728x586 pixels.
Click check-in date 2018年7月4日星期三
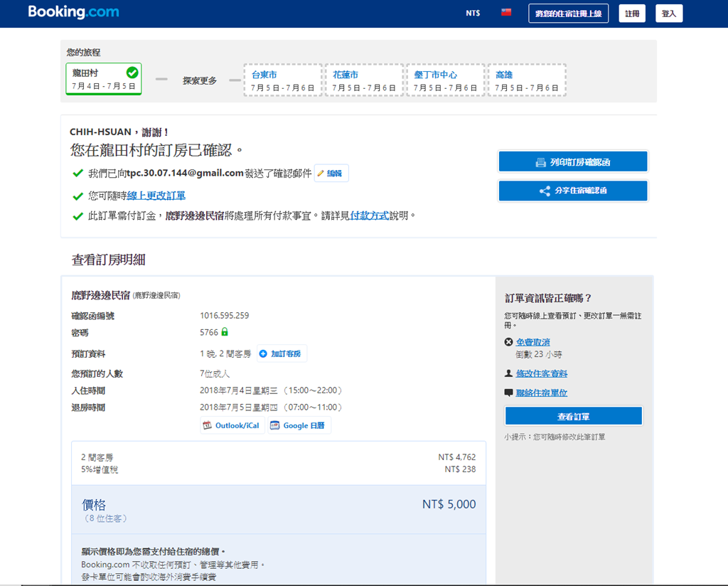click(x=239, y=390)
